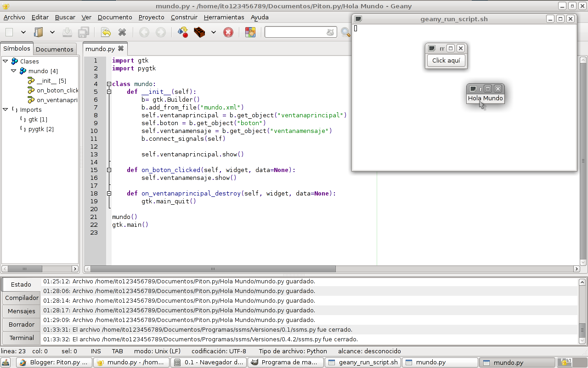Fold the class mundo code block
The image size is (588, 368).
[109, 84]
